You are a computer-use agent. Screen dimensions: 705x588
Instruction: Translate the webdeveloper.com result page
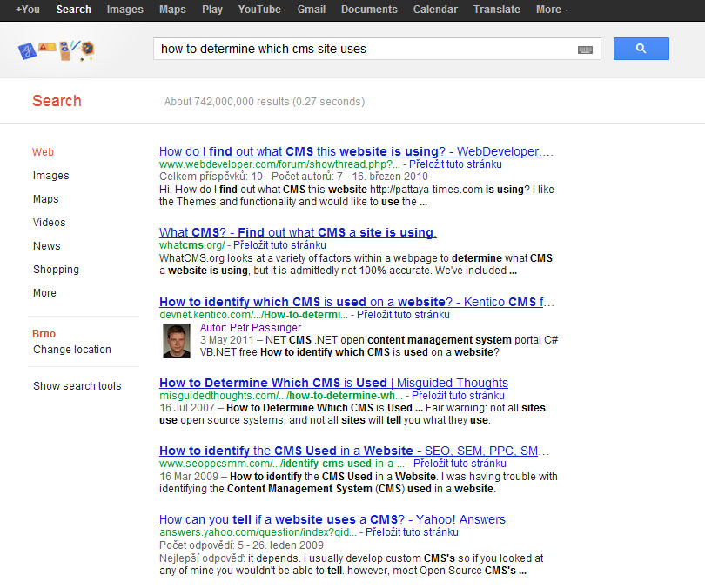click(x=455, y=164)
